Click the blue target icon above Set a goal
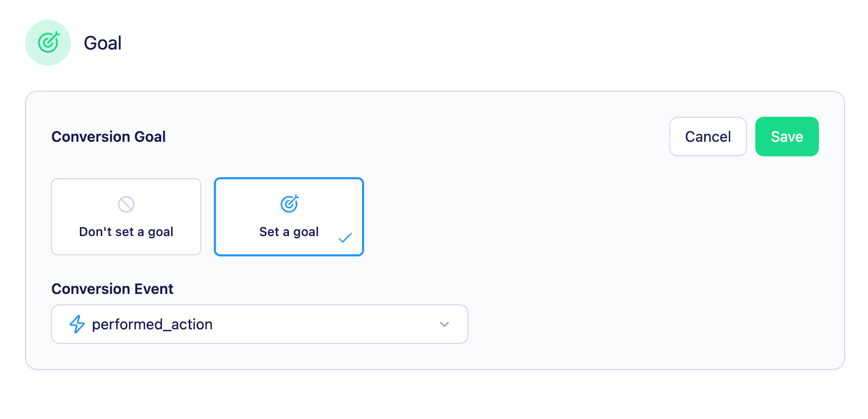This screenshot has height=419, width=868. tap(288, 203)
